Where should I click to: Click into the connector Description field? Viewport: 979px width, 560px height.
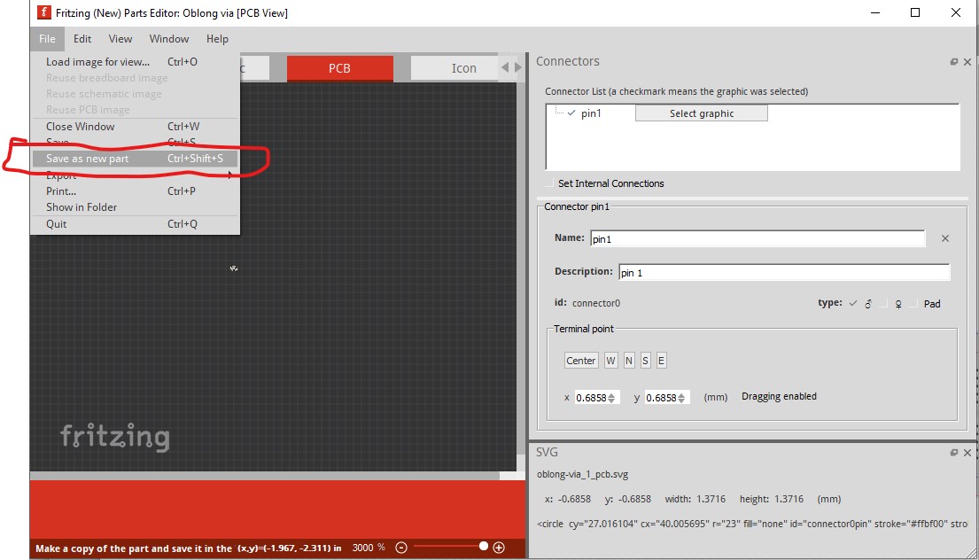(784, 272)
